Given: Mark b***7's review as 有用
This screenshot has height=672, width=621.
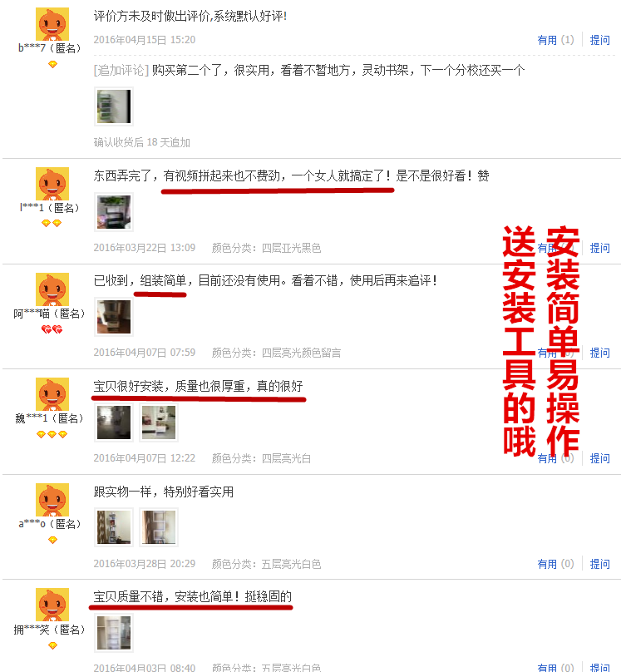Looking at the screenshot, I should [x=555, y=40].
